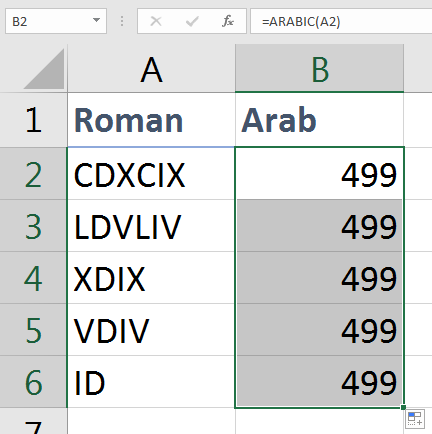Select row 6 header
Image resolution: width=432 pixels, height=434 pixels.
click(33, 382)
